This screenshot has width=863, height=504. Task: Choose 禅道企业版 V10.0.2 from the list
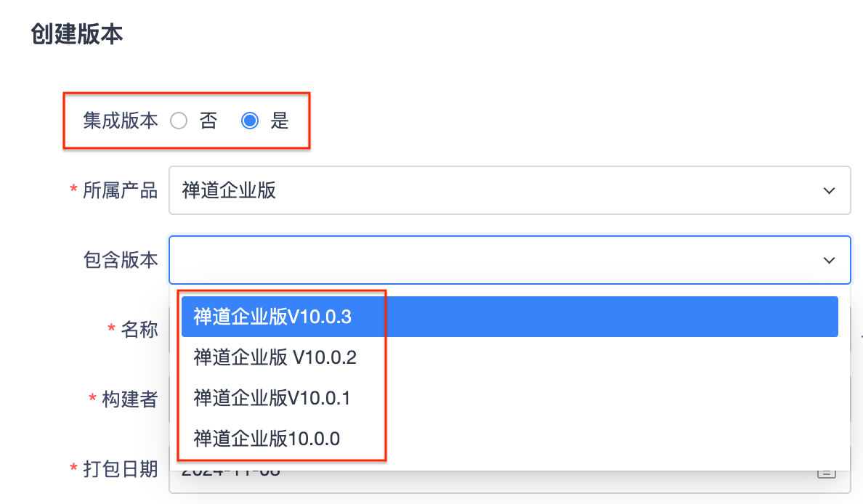click(x=510, y=357)
